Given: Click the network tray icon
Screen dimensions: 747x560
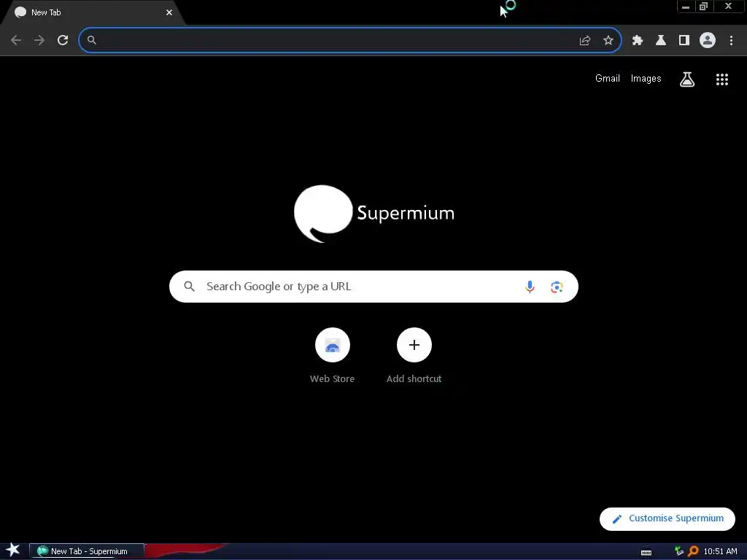Looking at the screenshot, I should tap(679, 551).
